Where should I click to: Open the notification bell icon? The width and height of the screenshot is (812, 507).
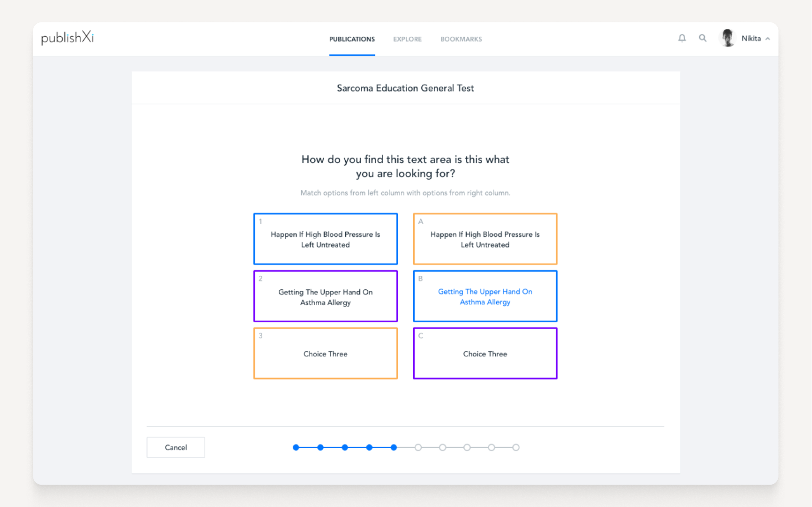tap(682, 38)
